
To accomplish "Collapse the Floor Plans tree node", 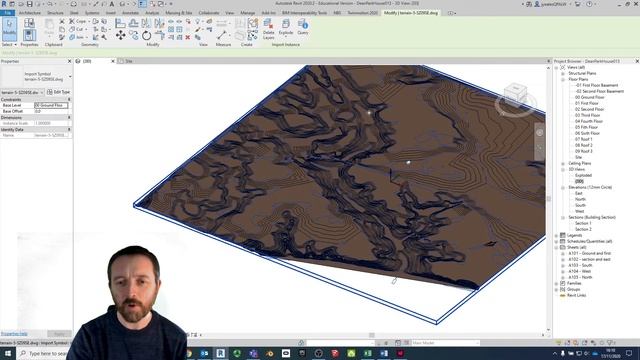I will tap(563, 79).
